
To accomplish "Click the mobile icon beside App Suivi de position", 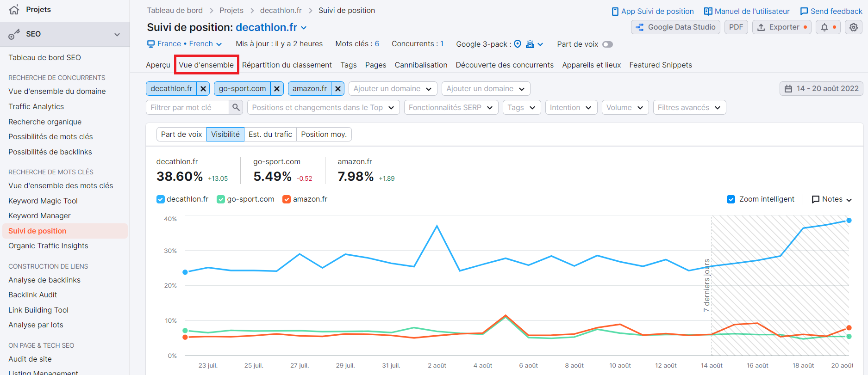I will tap(615, 11).
